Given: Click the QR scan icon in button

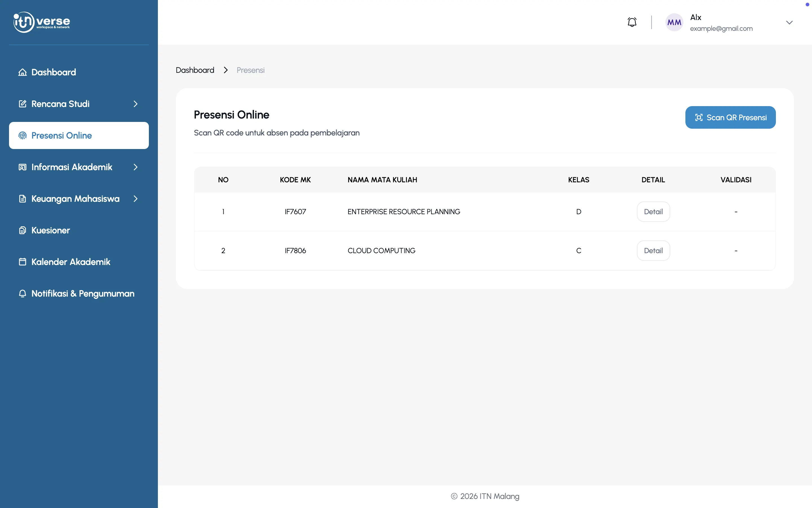Looking at the screenshot, I should 699,117.
